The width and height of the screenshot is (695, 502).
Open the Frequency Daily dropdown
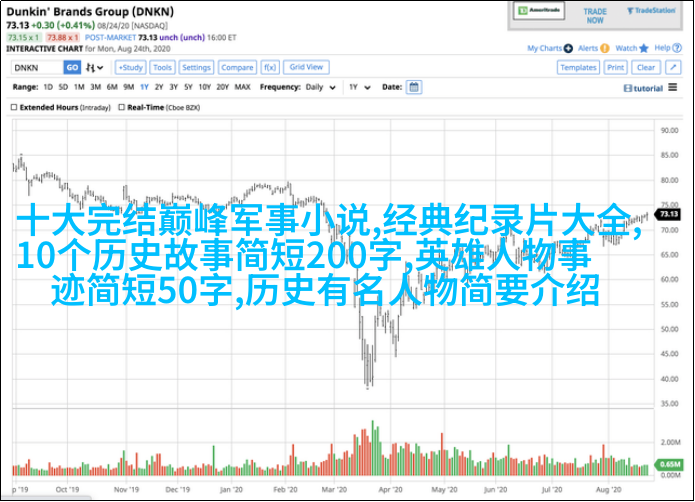320,87
